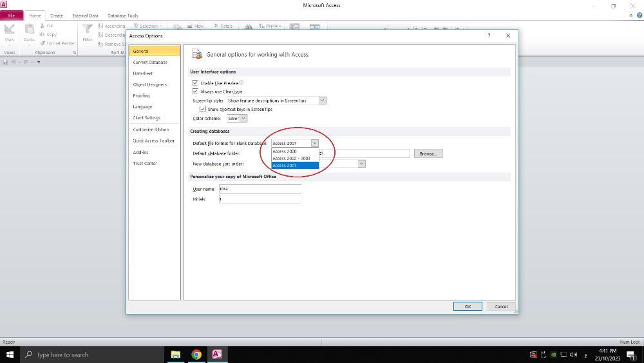Open the volume control in system tray
The height and width of the screenshot is (363, 644).
click(574, 355)
